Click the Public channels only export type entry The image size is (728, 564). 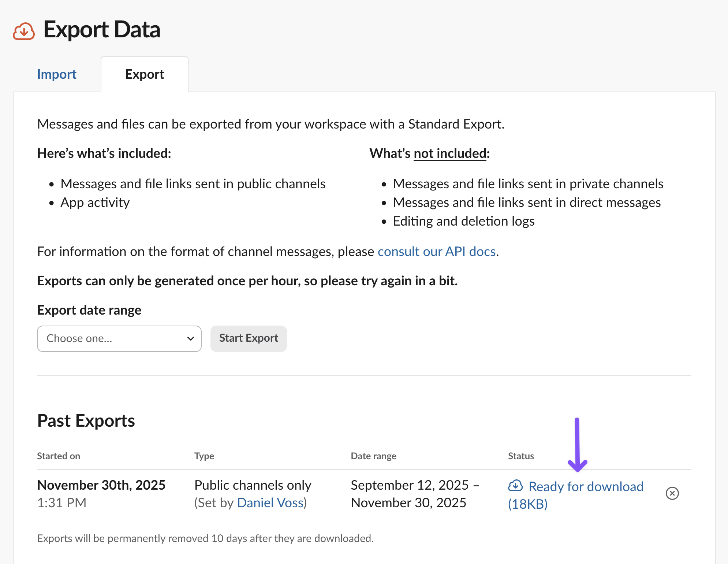click(x=253, y=485)
